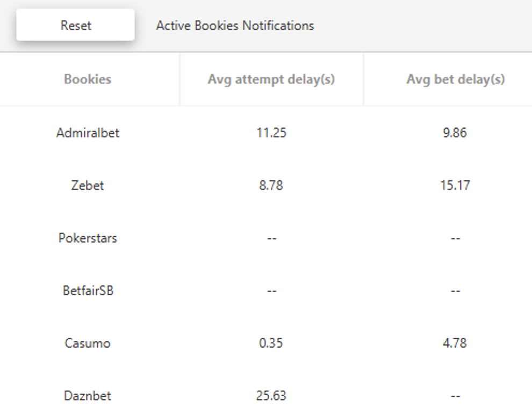Click Zebet's 8.78 attempt delay cell

271,185
